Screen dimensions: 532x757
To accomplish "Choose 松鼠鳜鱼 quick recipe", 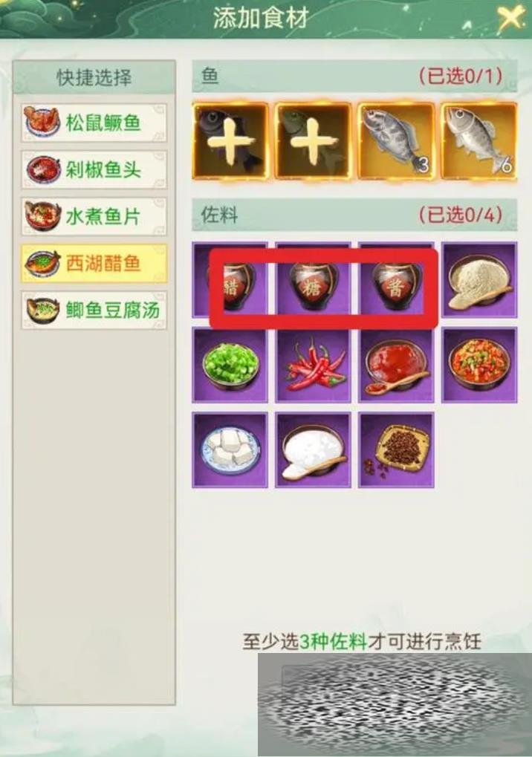I will 94,123.
